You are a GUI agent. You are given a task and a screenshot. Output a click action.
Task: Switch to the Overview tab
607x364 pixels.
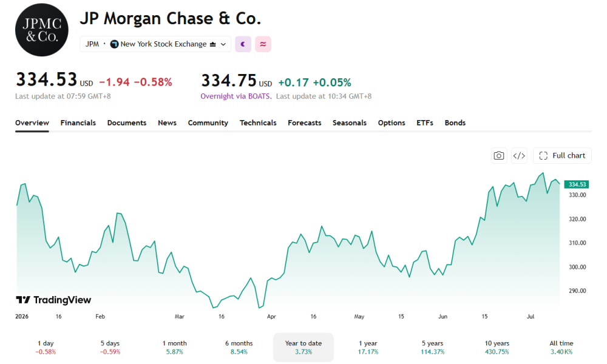tap(32, 123)
